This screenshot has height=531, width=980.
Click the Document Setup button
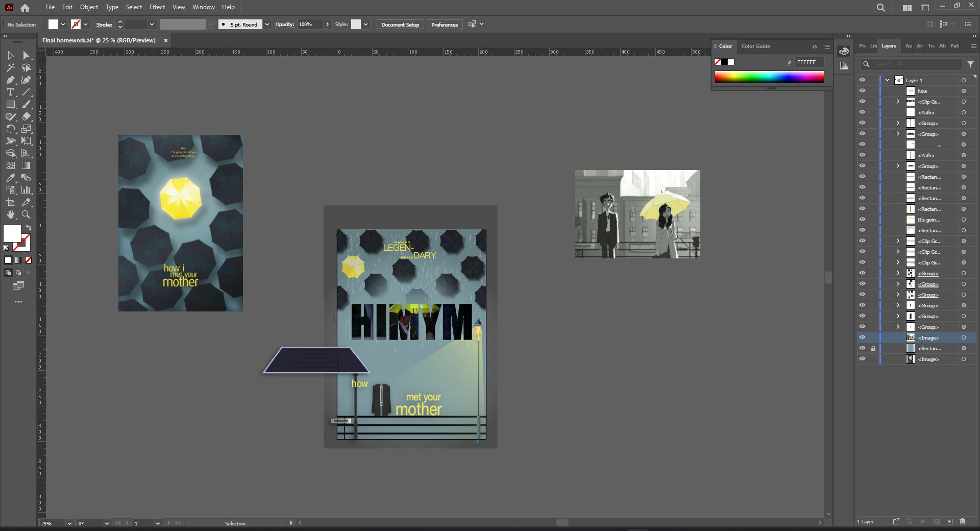click(400, 25)
